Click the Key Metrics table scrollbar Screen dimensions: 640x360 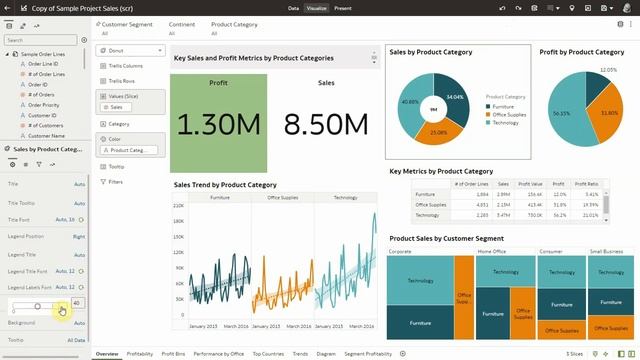coord(606,205)
